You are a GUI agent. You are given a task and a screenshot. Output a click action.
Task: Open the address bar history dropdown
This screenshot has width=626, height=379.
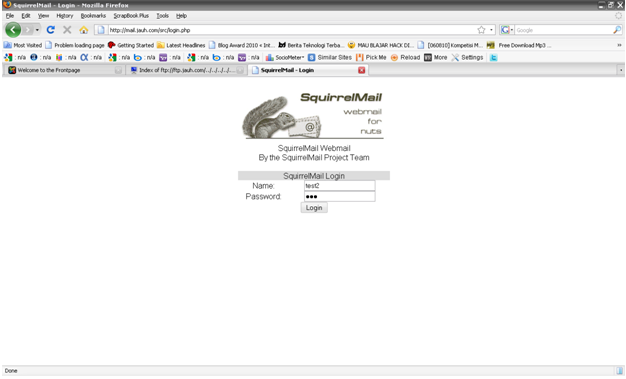click(x=491, y=30)
